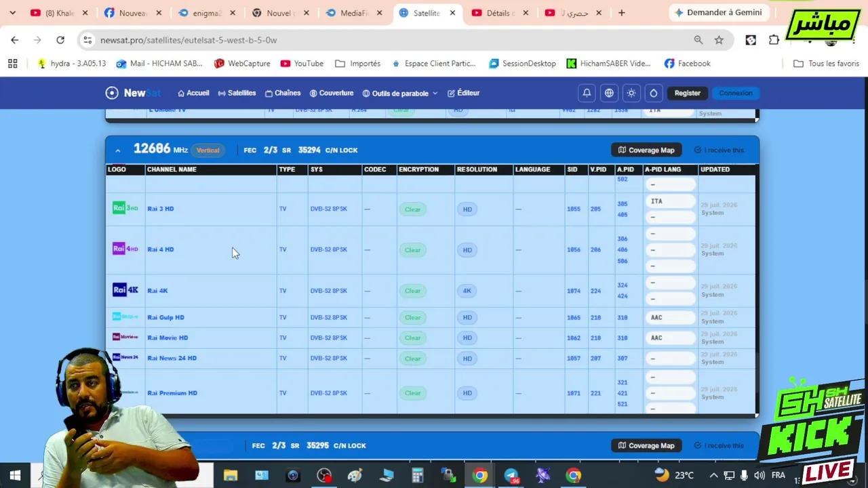This screenshot has height=488, width=868.
Task: Open the Satellites menu item
Action: 237,93
